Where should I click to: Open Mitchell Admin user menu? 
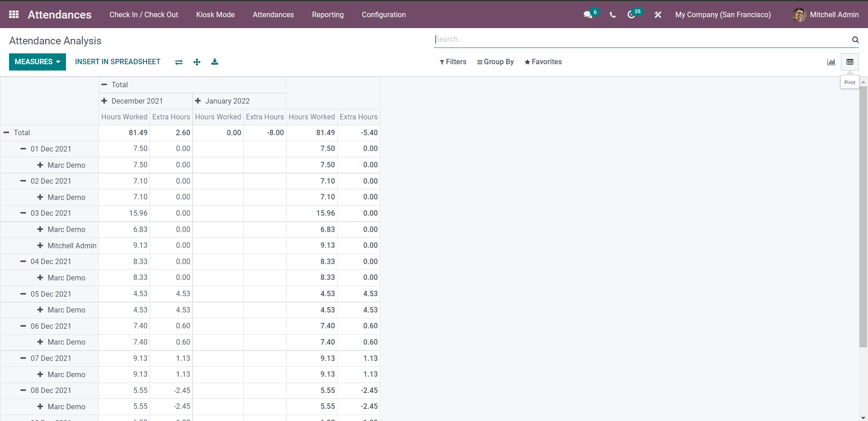coord(826,14)
